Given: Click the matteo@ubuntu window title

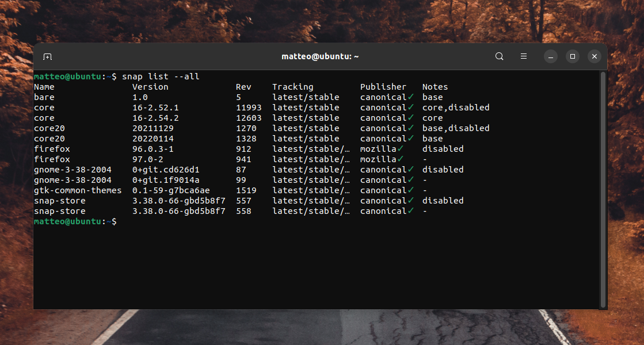Looking at the screenshot, I should point(320,56).
